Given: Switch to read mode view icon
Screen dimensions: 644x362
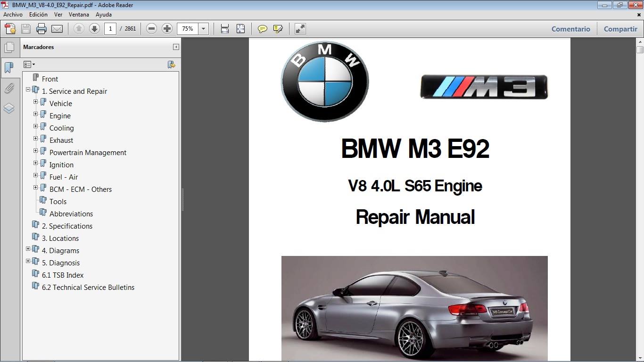Looking at the screenshot, I should click(x=300, y=29).
